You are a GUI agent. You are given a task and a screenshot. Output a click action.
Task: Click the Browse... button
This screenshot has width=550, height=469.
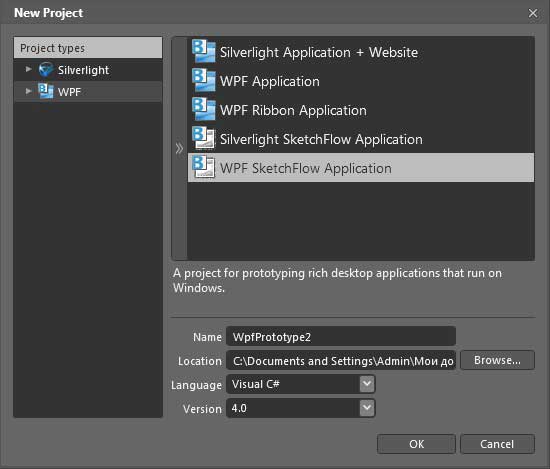point(497,360)
